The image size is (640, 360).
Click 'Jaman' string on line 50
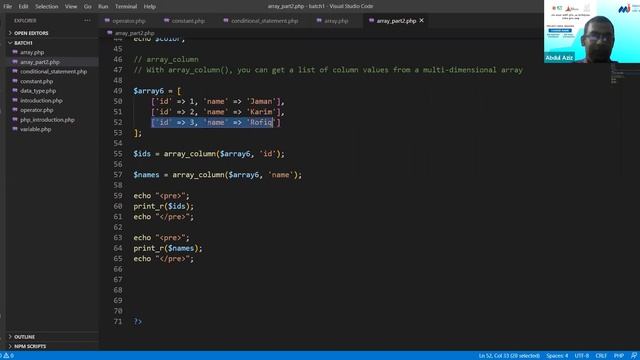pos(261,101)
